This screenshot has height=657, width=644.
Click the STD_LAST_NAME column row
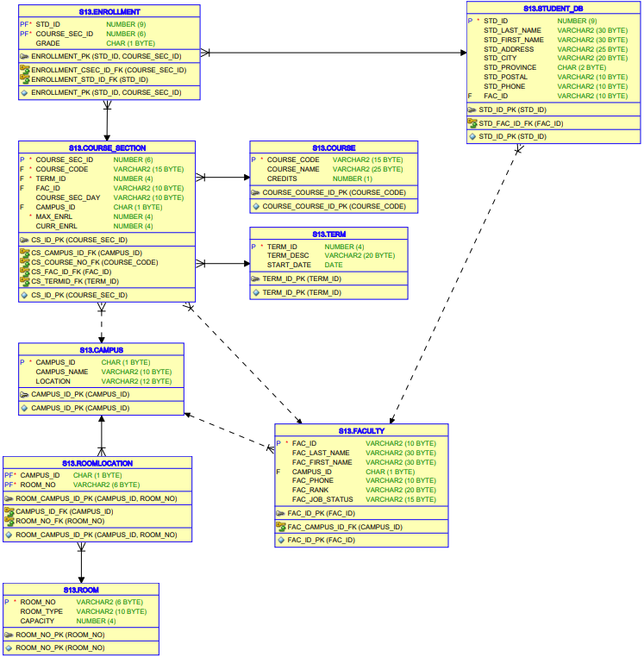(x=553, y=30)
